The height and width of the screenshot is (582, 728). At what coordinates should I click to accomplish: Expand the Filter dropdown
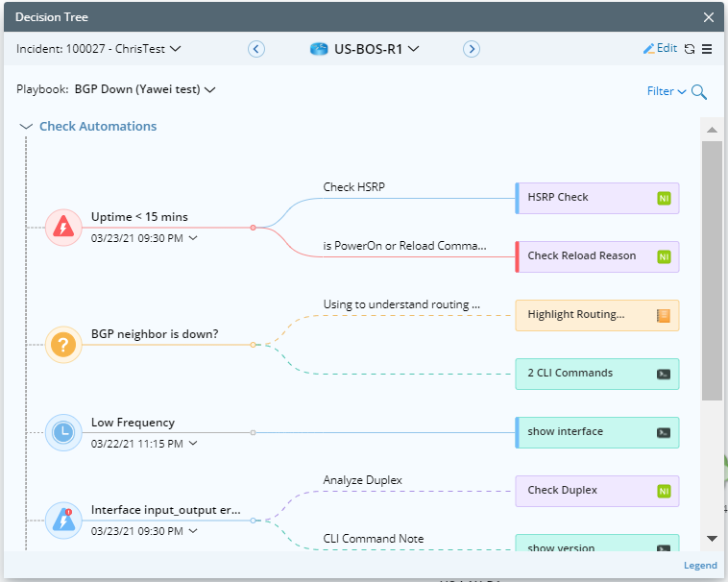pos(667,92)
